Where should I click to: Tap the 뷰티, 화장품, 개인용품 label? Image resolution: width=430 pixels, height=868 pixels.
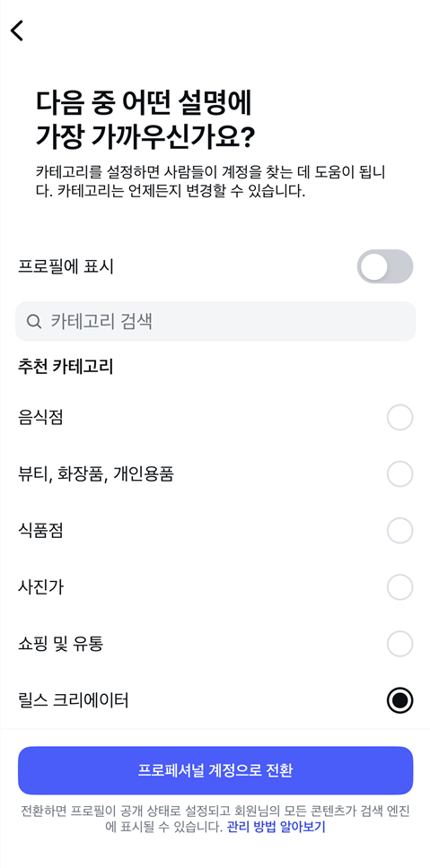96,474
